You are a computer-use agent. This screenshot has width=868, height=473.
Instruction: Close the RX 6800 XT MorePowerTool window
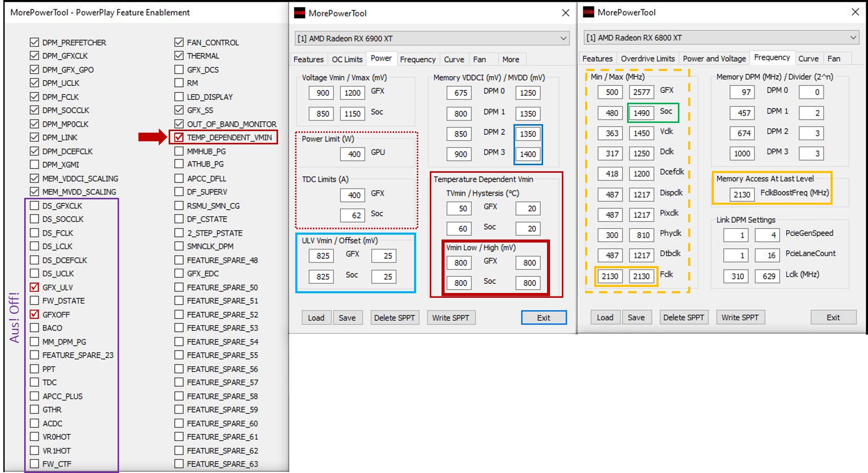(x=855, y=12)
